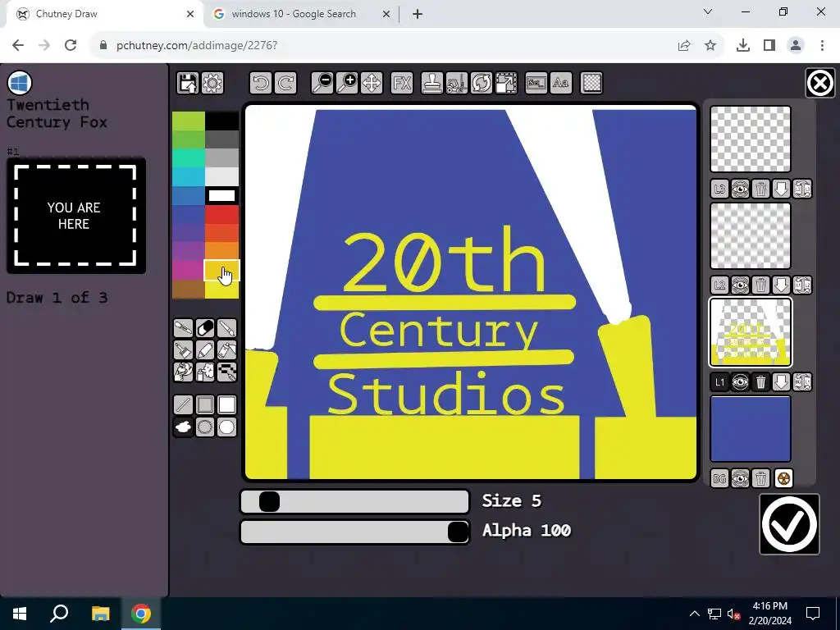Open File Explorer from the taskbar
Screen dimensions: 840x630
click(100, 614)
